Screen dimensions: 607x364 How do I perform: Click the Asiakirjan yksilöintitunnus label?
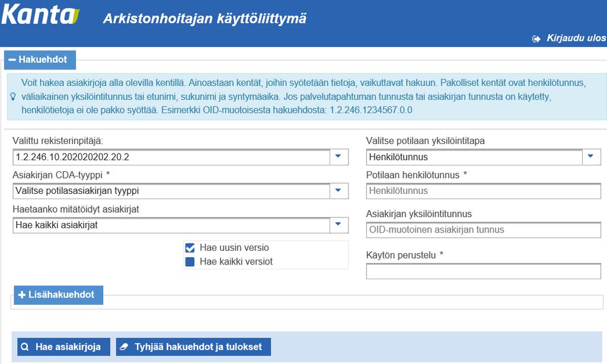(x=419, y=214)
